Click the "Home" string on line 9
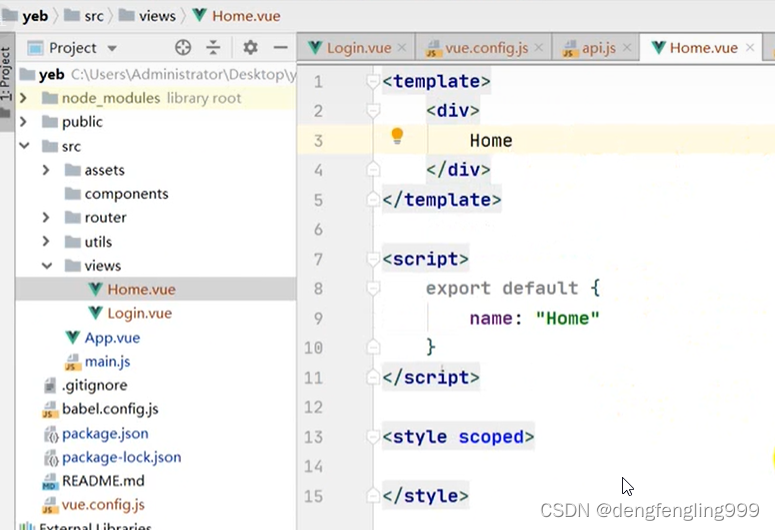 click(567, 318)
